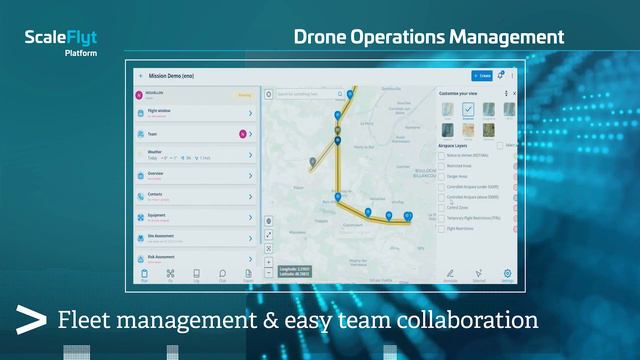The image size is (640, 360).
Task: Open the Settings gear tab in map panel
Action: (x=507, y=275)
